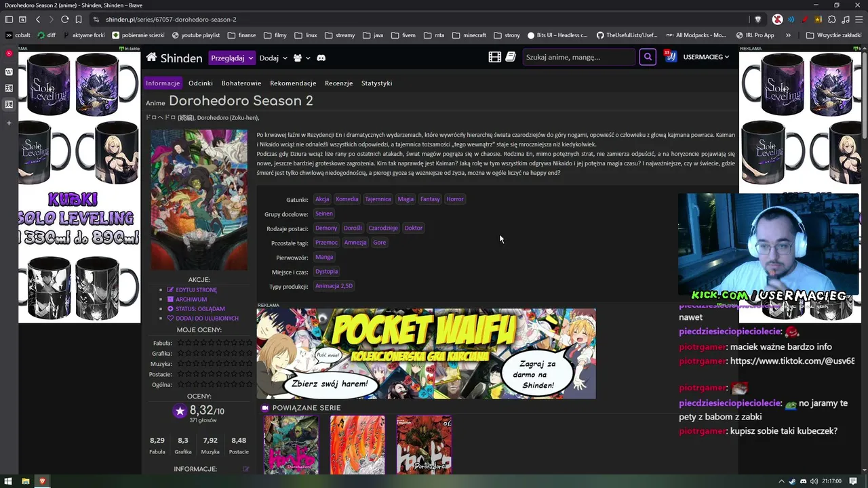
Task: Click the Wikipedia W icon in sidebar
Action: tap(9, 71)
